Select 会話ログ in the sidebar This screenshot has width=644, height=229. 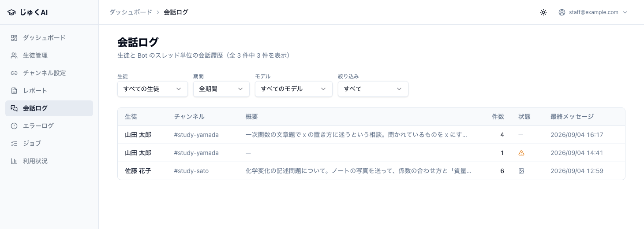(x=49, y=108)
